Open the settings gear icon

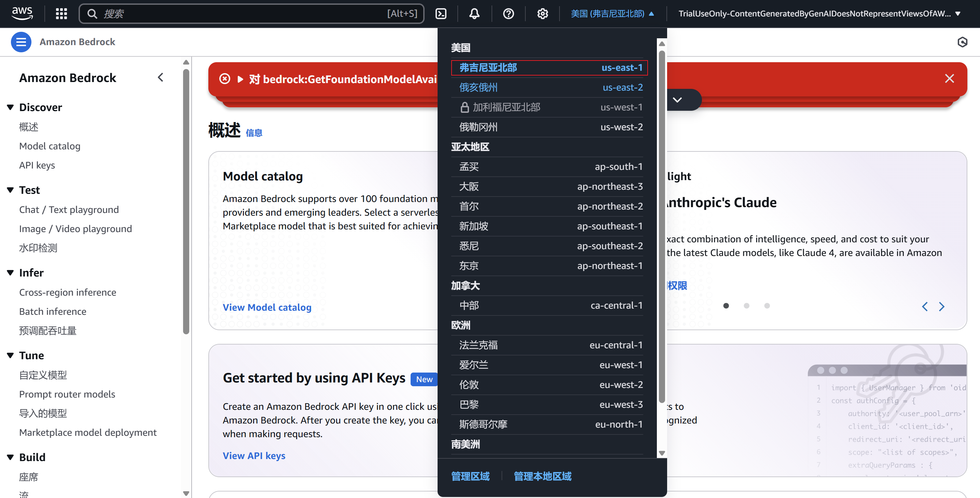[542, 14]
